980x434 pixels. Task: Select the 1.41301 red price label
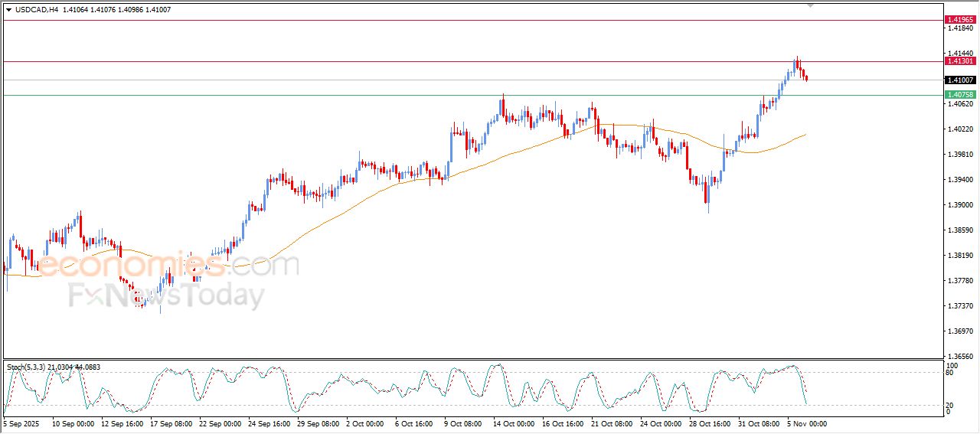[x=960, y=60]
